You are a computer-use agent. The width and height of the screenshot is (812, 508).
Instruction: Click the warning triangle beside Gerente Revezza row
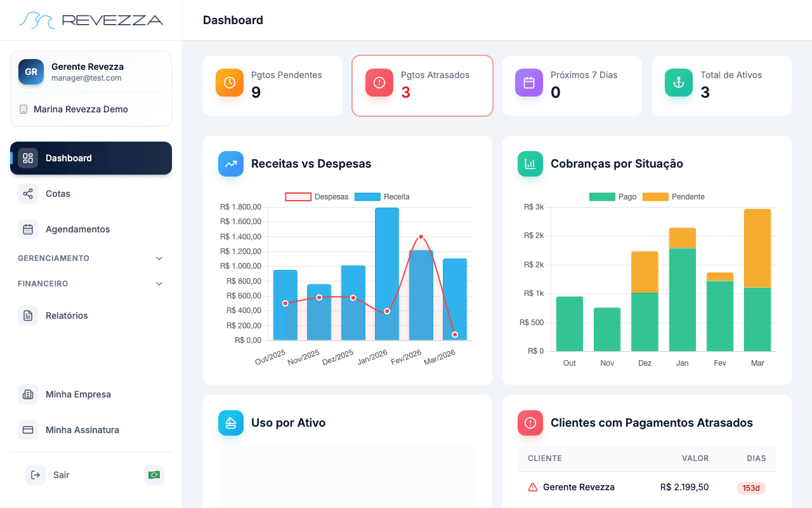tap(533, 488)
